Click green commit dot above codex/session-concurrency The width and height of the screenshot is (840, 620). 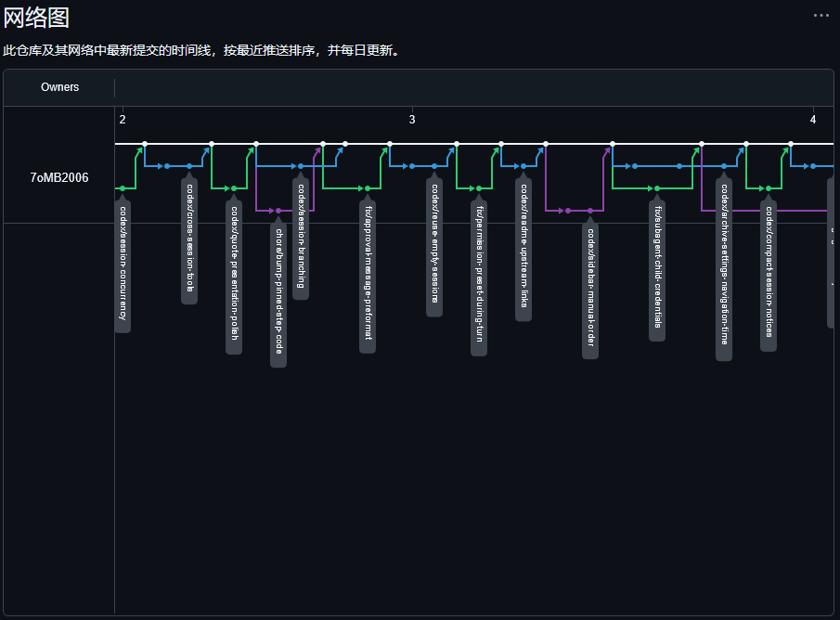pyautogui.click(x=123, y=188)
